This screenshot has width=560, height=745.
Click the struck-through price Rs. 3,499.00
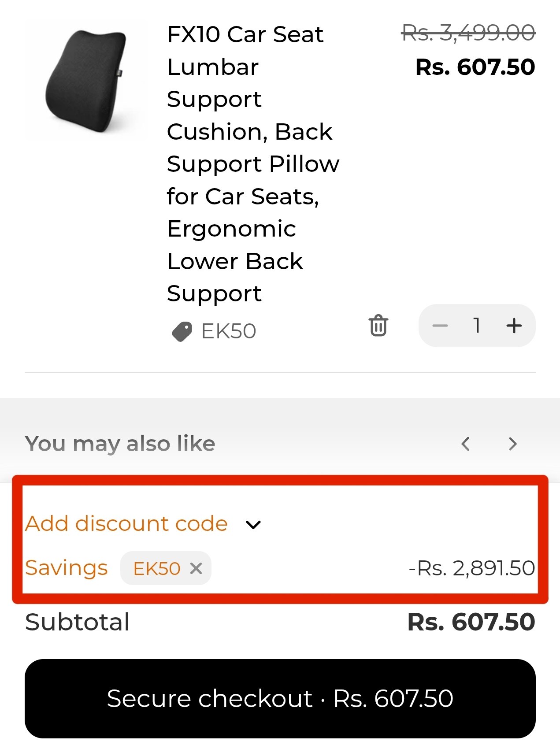[468, 33]
